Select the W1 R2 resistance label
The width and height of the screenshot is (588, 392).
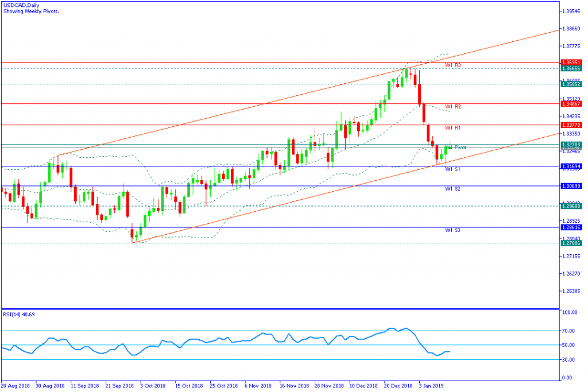click(453, 107)
